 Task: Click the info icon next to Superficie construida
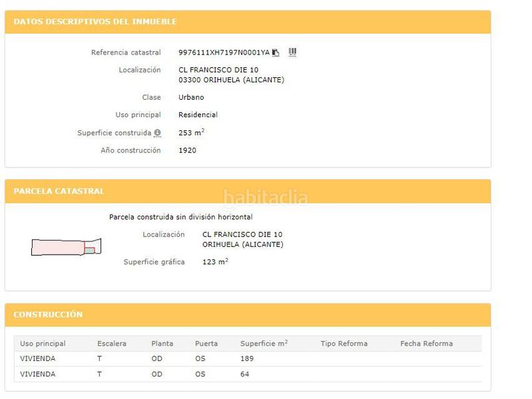click(157, 133)
